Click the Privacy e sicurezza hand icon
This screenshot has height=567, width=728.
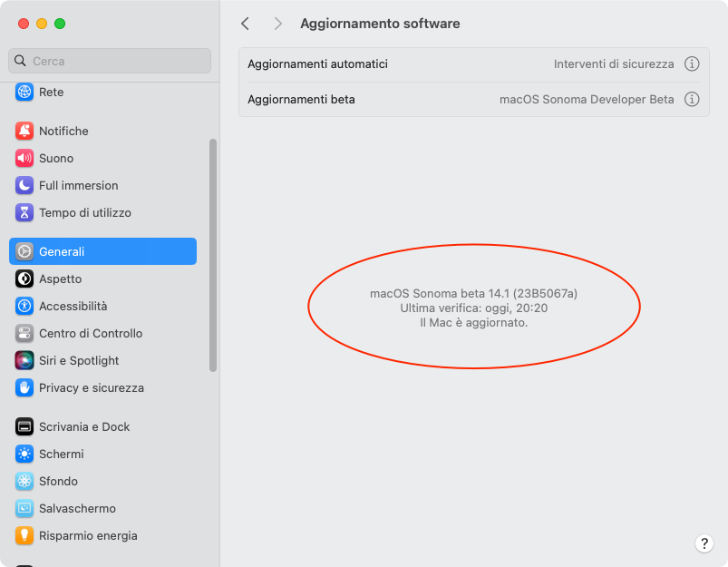pyautogui.click(x=24, y=387)
